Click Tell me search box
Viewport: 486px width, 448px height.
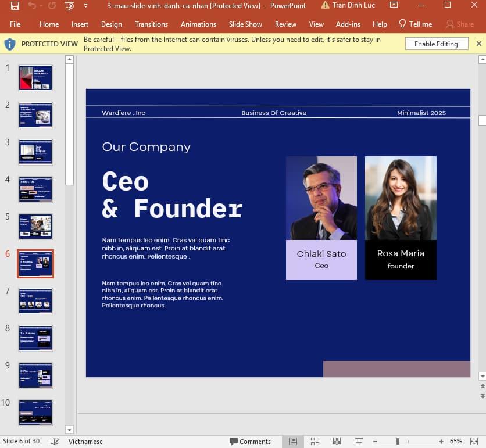[x=415, y=24]
